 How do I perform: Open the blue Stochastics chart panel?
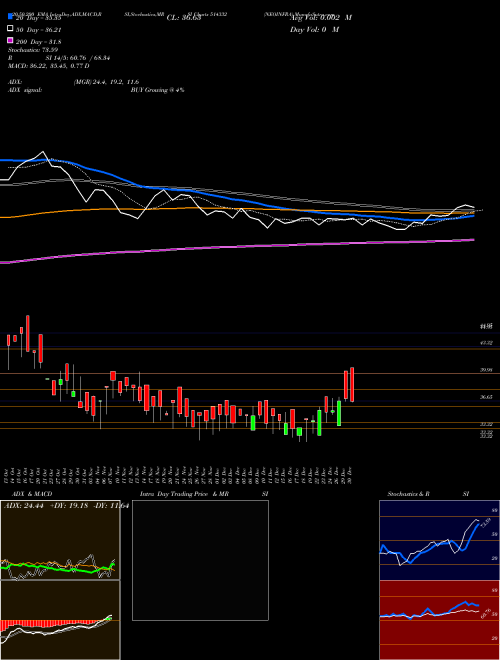pos(439,540)
